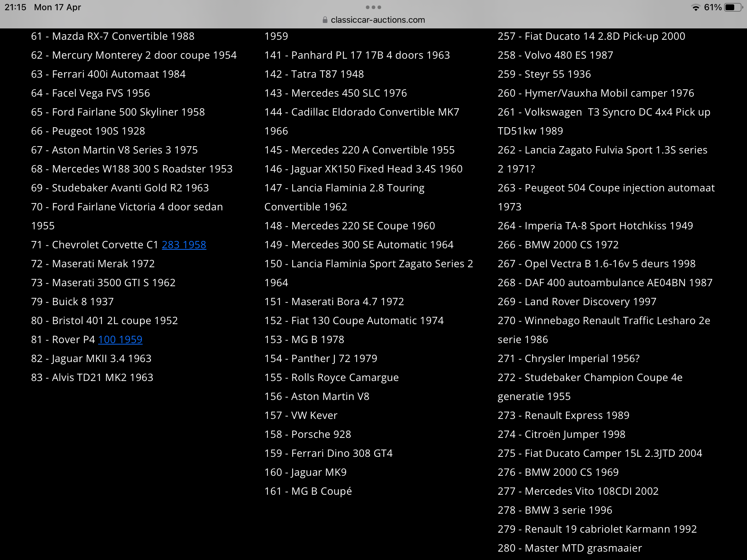Open the '100 1959' Rover P4 link
Image resolution: width=747 pixels, height=560 pixels.
tap(120, 339)
